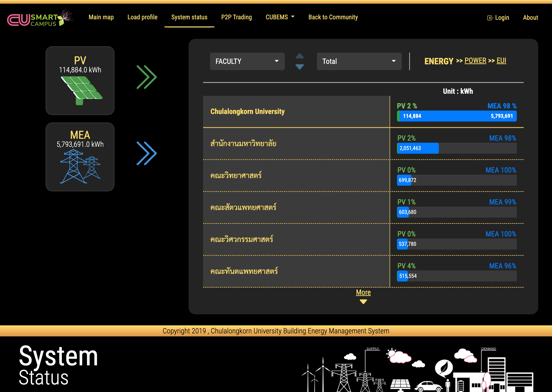The width and height of the screenshot is (552, 392).
Task: Switch to EUI view
Action: point(501,61)
